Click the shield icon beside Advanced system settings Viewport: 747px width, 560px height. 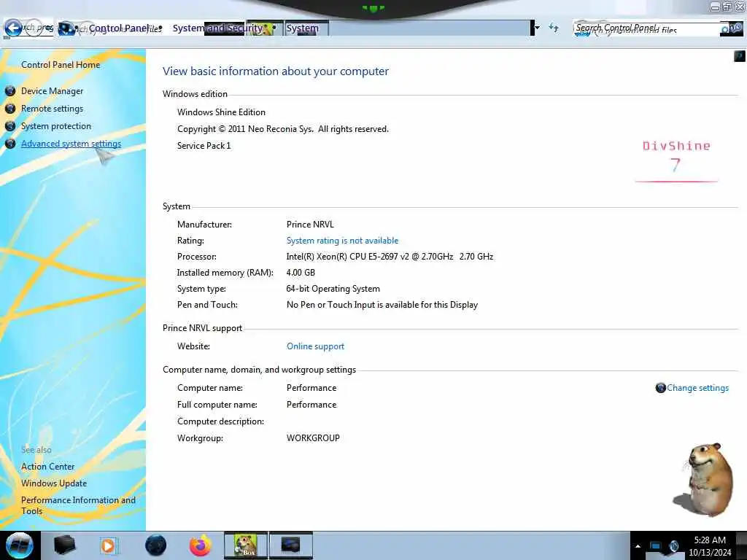point(10,144)
